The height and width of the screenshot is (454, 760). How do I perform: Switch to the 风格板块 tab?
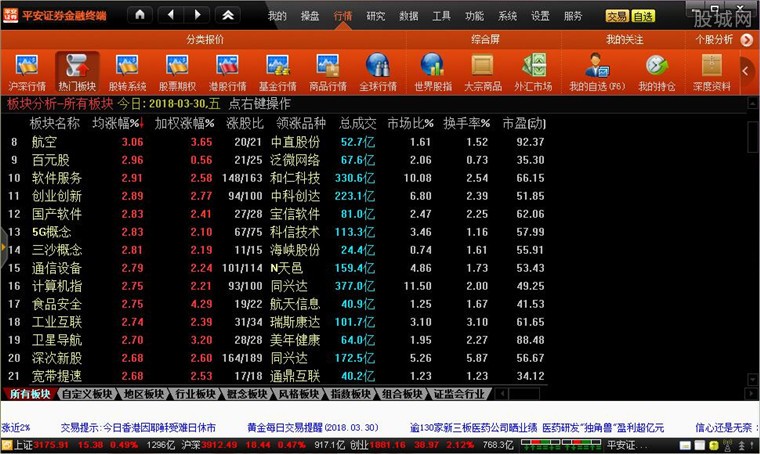tap(299, 394)
